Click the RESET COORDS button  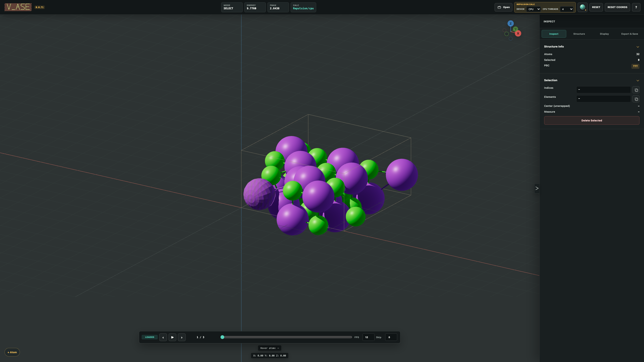point(617,7)
